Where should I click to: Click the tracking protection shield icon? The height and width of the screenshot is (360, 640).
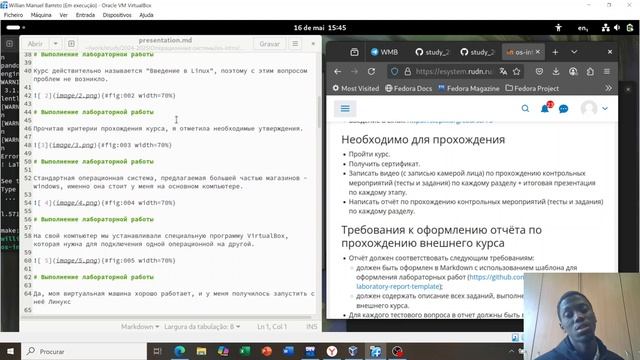tap(394, 71)
